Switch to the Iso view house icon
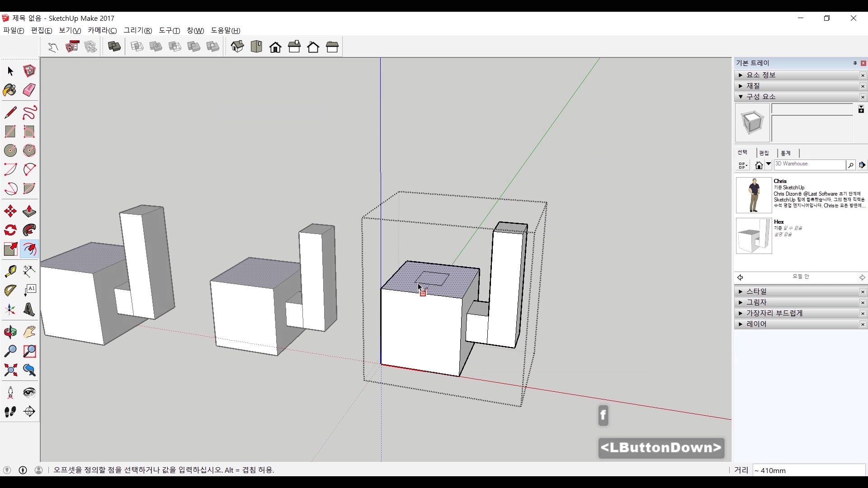Image resolution: width=868 pixels, height=488 pixels. (237, 47)
